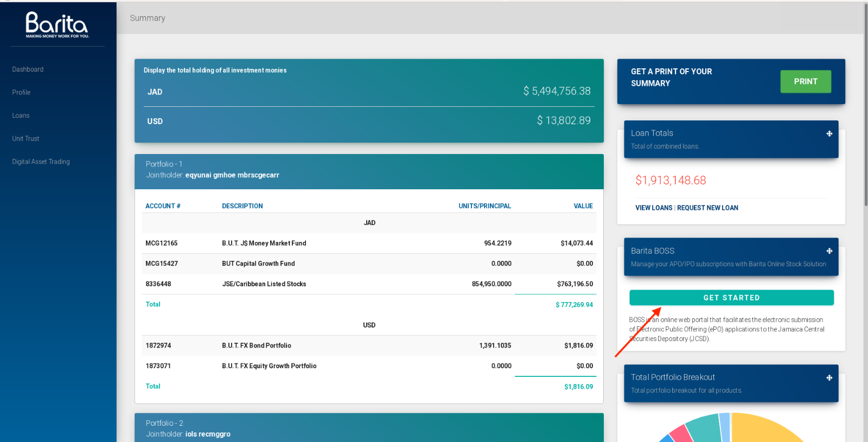Click the Barita logo
The width and height of the screenshot is (868, 442).
(x=57, y=25)
